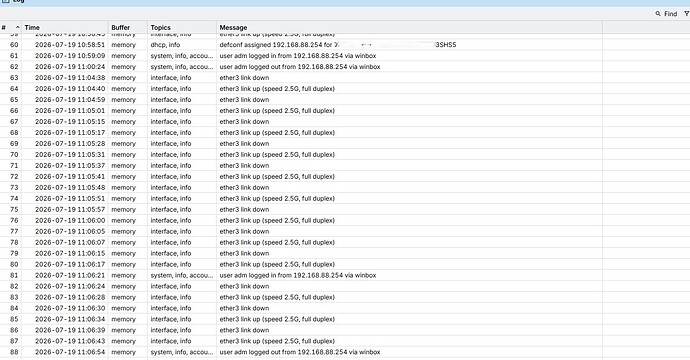Click timestamp 2026-07-19 11:04:40
This screenshot has width=690, height=360.
coord(70,88)
